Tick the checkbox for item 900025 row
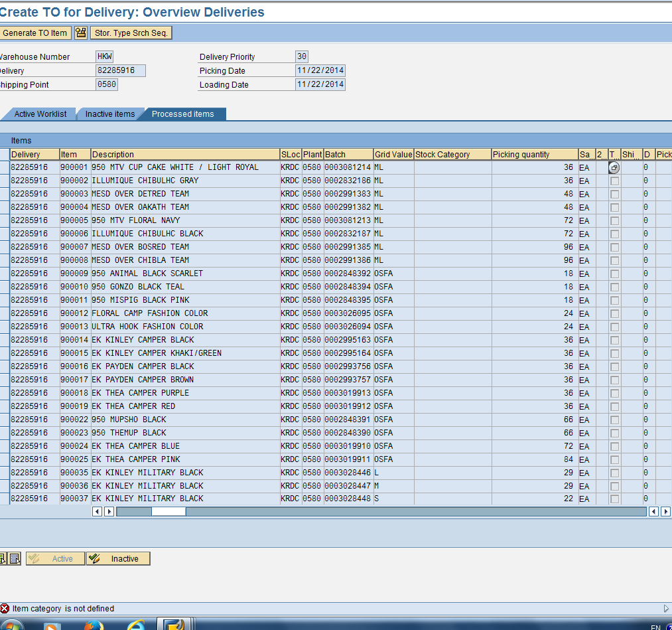Screen dimensions: 672x630 (615, 459)
